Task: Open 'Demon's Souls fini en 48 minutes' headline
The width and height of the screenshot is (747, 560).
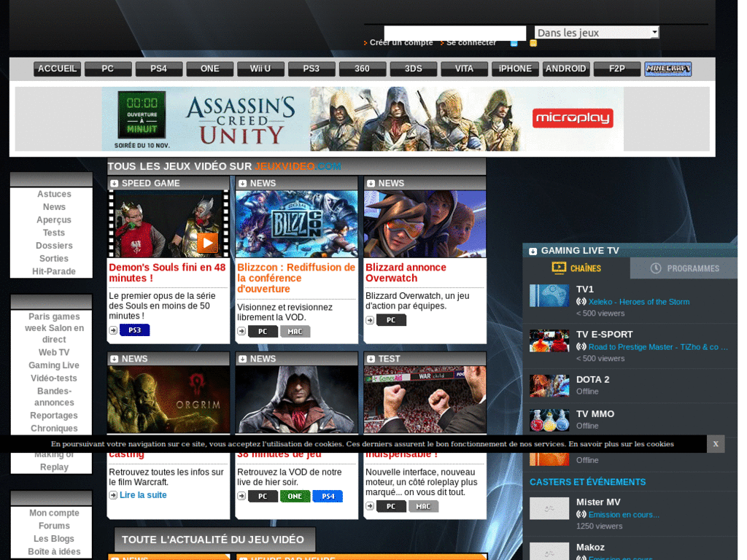Action: 167,273
